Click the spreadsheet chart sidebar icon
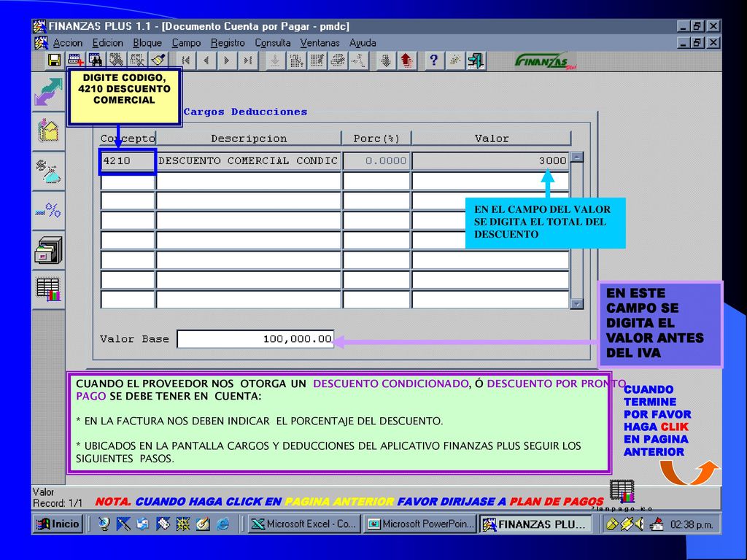747x560 pixels. 48,289
